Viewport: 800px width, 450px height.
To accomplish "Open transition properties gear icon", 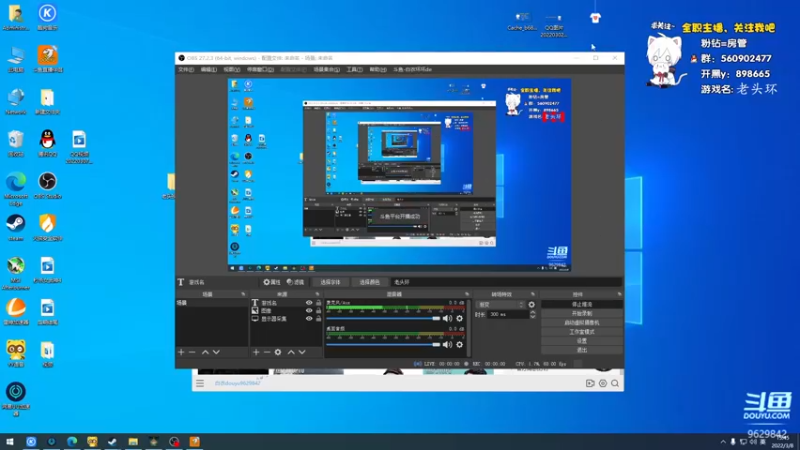I will tap(532, 305).
